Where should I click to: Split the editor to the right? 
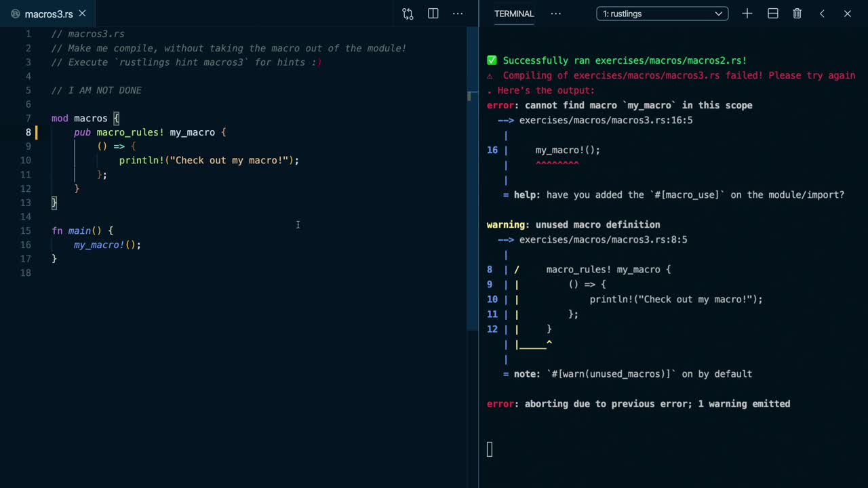click(x=433, y=14)
